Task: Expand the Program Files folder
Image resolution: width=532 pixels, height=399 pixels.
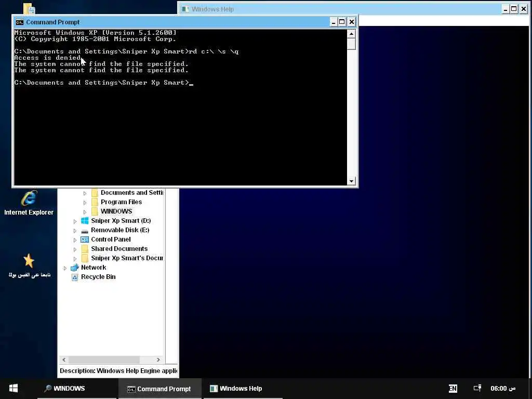Action: (85, 203)
